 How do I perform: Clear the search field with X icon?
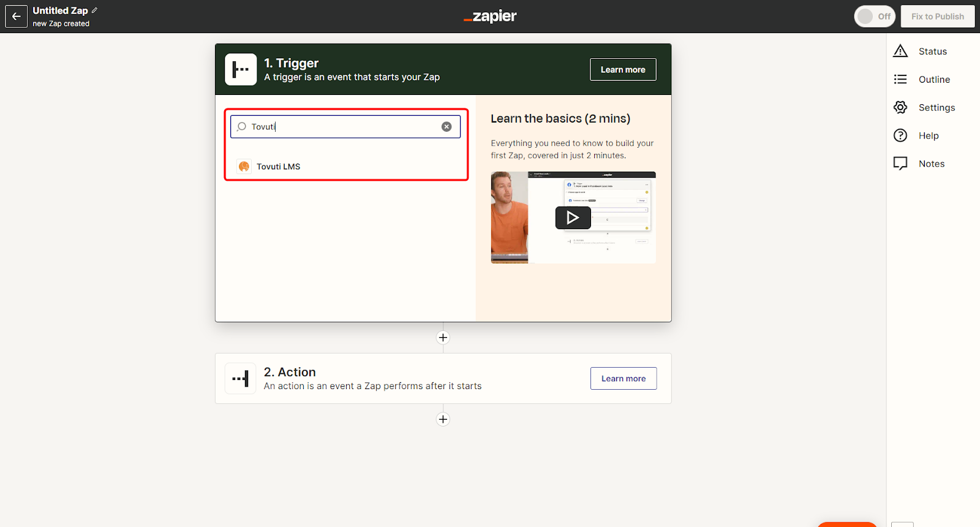coord(447,127)
